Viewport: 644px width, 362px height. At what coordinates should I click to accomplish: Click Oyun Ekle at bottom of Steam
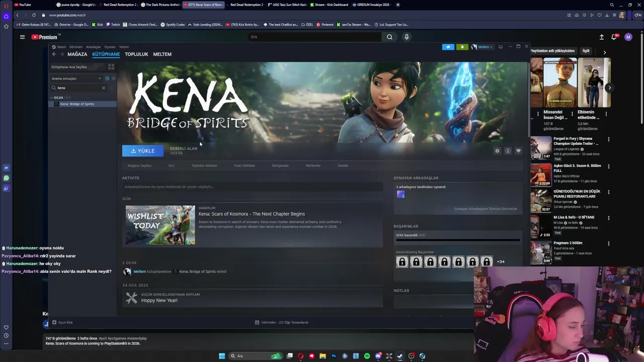pos(63,322)
